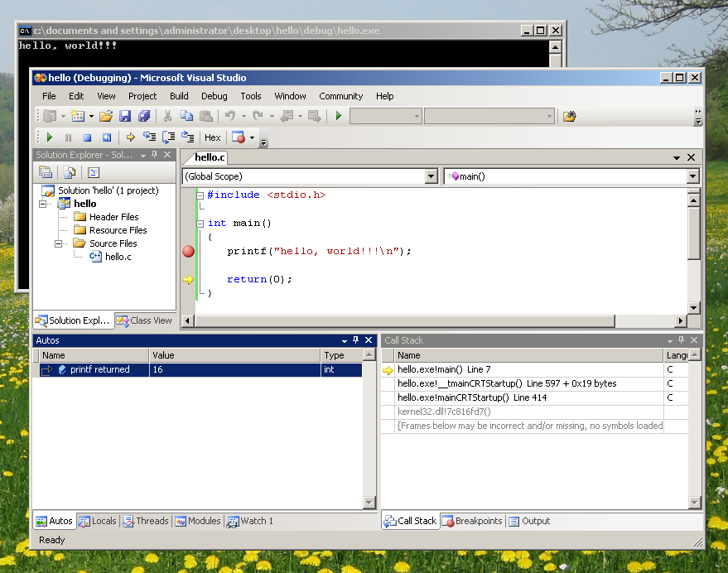Click the Undo arrow icon
Image resolution: width=728 pixels, height=573 pixels.
point(230,116)
